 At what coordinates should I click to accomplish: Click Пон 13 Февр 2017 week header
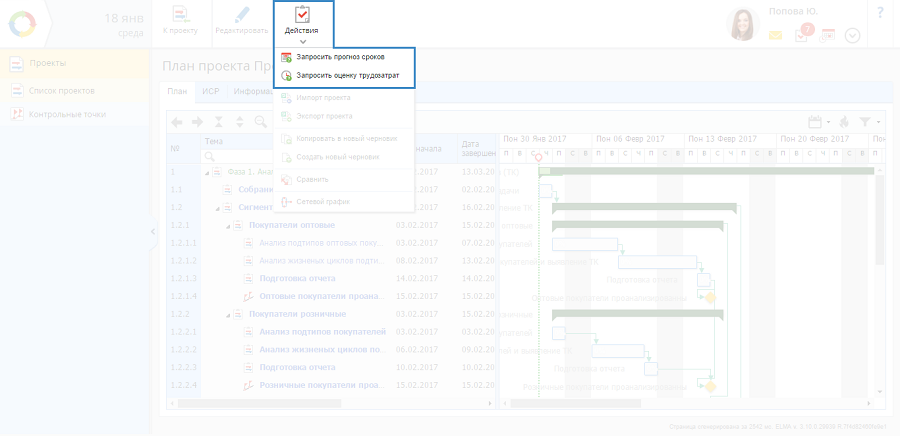click(x=730, y=139)
